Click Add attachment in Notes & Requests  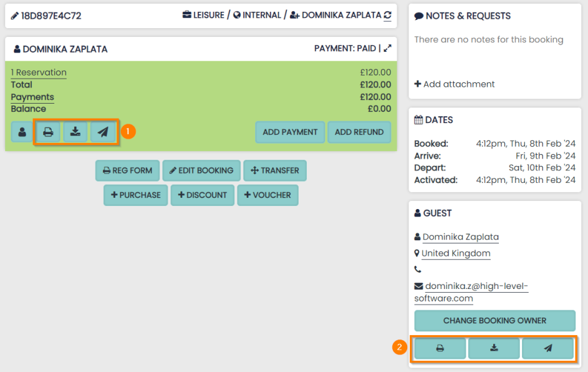[455, 84]
